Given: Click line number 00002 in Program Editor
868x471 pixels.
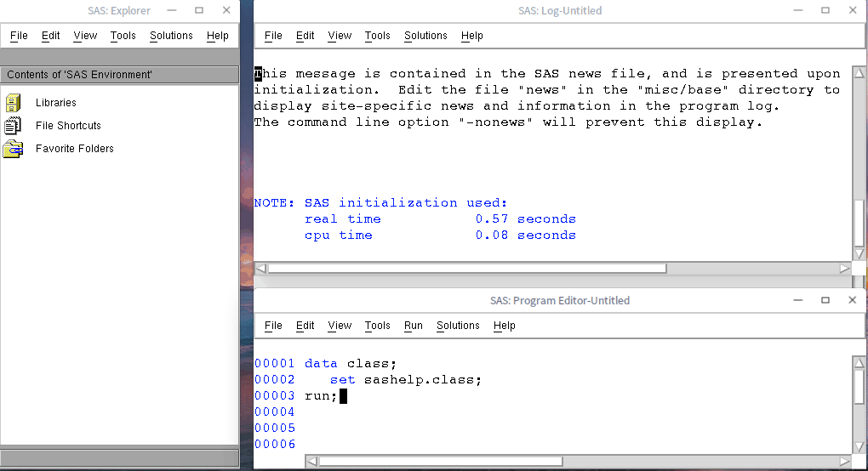Looking at the screenshot, I should click(275, 380).
